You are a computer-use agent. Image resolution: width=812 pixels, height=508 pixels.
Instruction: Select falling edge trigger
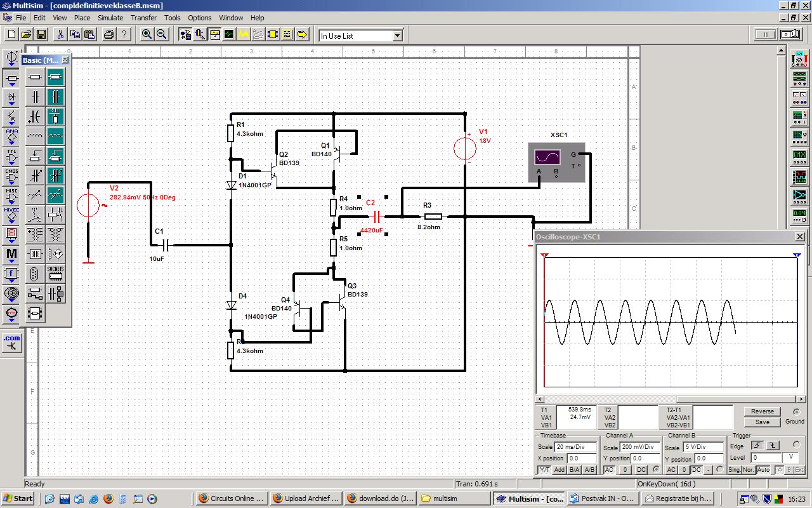pyautogui.click(x=773, y=445)
